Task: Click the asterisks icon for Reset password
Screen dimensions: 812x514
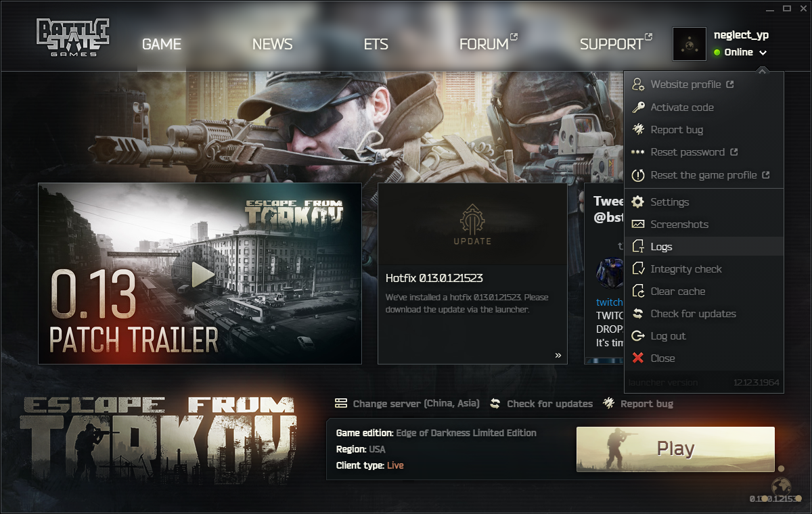Action: pyautogui.click(x=638, y=152)
